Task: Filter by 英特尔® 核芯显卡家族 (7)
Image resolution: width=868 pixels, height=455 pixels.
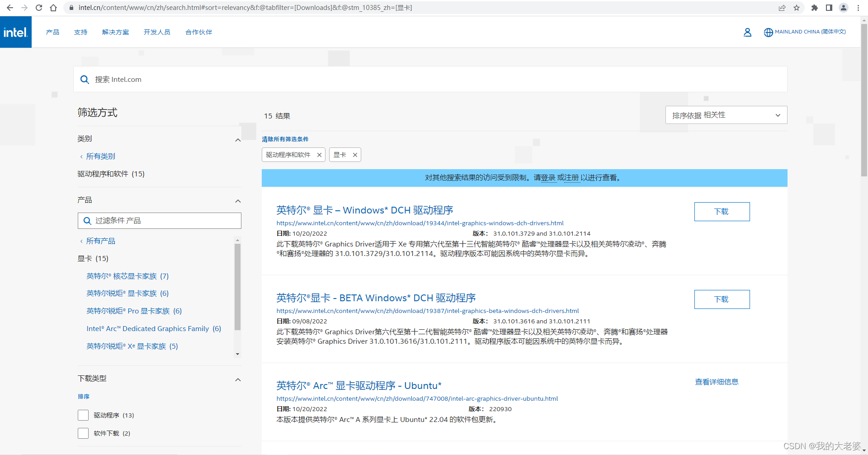Action: pyautogui.click(x=127, y=276)
